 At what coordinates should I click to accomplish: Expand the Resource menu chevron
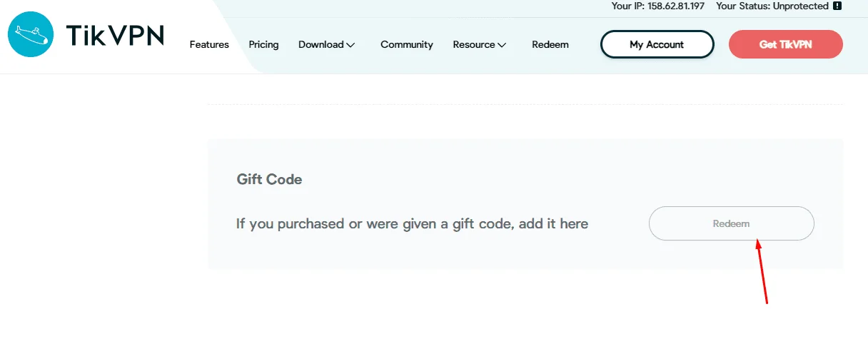click(x=502, y=45)
